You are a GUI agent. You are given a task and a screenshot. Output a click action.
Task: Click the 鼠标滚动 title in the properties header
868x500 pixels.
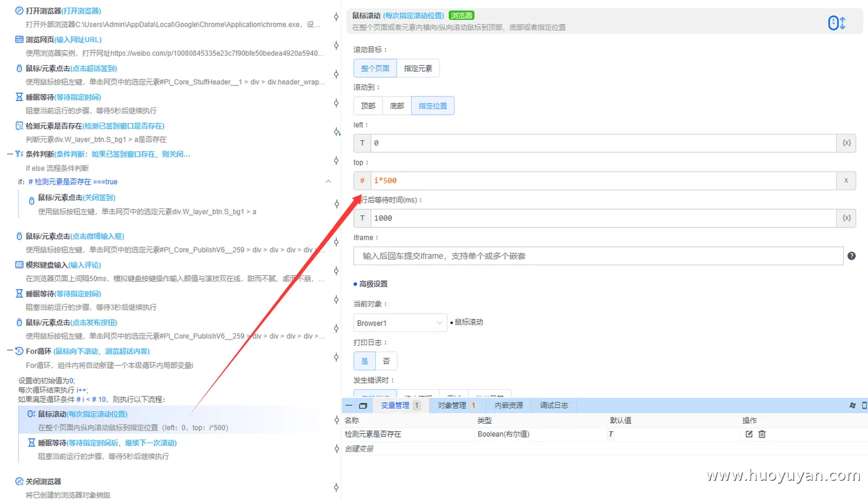366,15
